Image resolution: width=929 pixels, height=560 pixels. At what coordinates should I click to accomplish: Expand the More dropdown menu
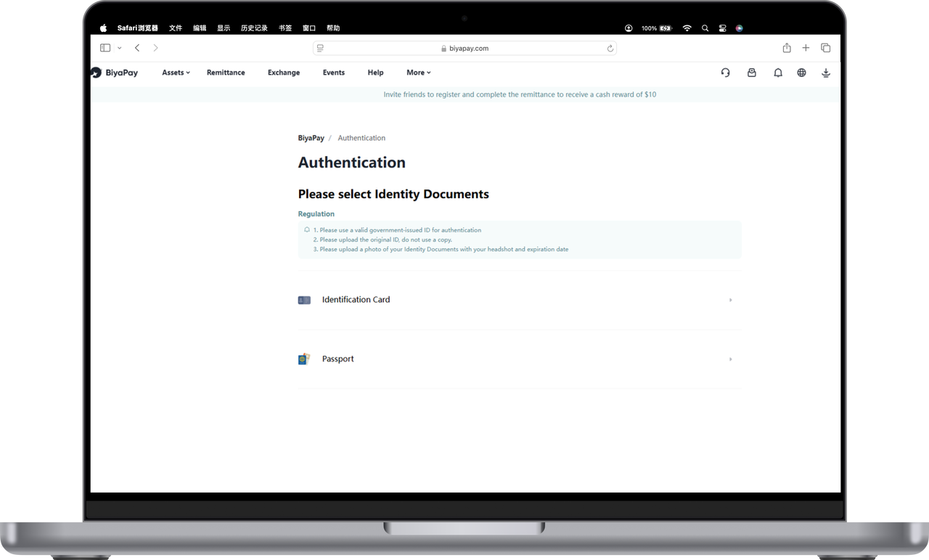pyautogui.click(x=419, y=73)
